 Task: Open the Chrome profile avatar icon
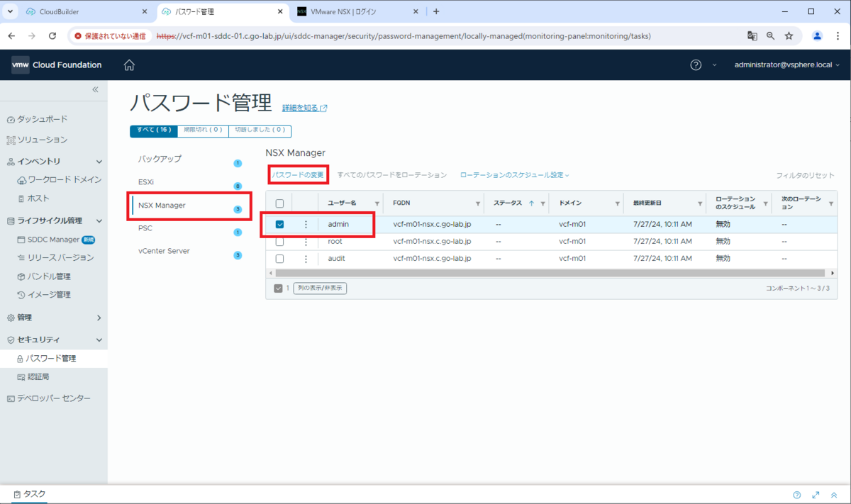[818, 35]
